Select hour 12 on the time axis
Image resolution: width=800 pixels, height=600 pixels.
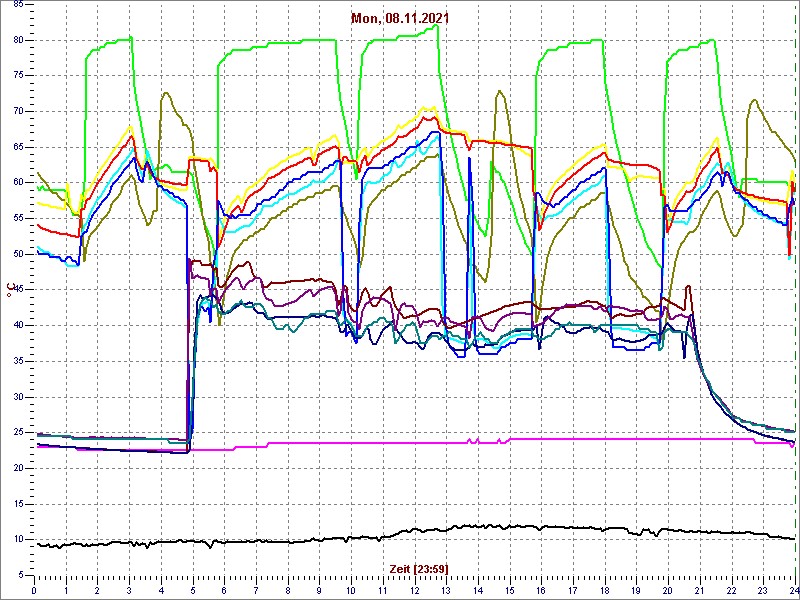[x=415, y=590]
